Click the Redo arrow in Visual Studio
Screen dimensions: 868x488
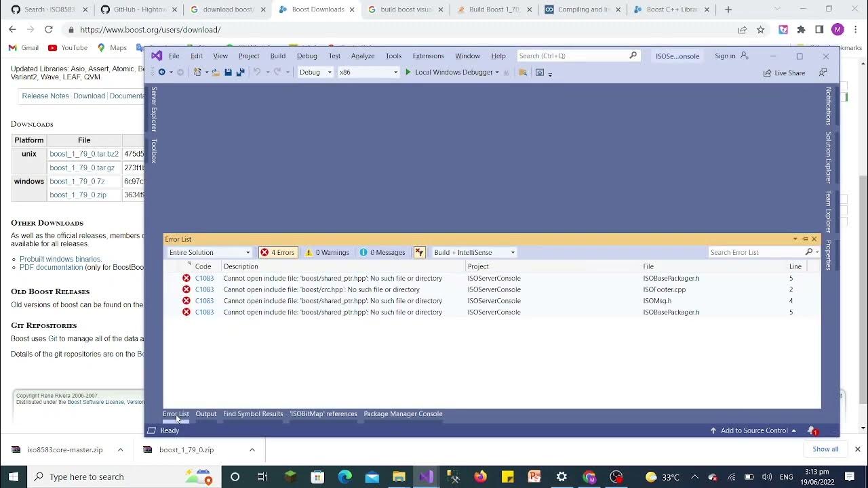tap(277, 72)
